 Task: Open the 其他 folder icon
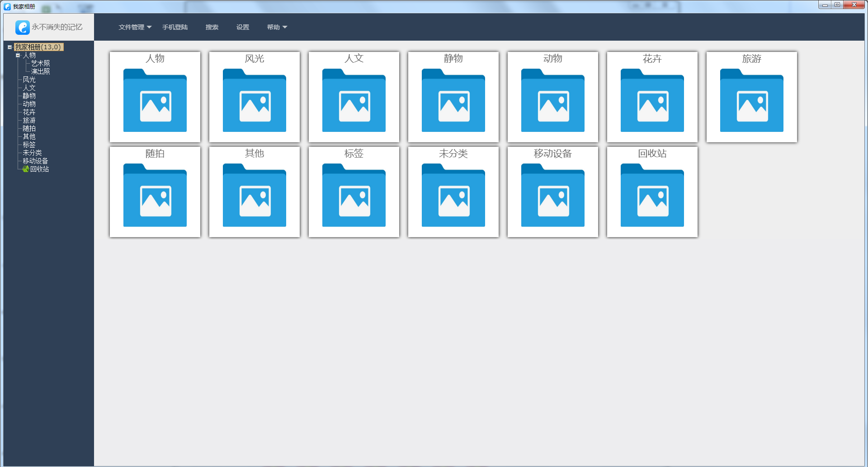pyautogui.click(x=255, y=195)
